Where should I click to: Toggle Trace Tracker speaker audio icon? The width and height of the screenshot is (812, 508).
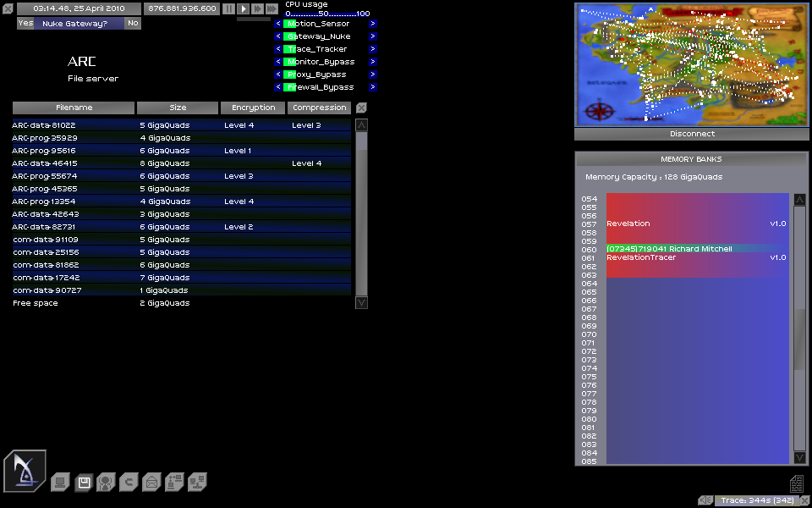coord(705,500)
